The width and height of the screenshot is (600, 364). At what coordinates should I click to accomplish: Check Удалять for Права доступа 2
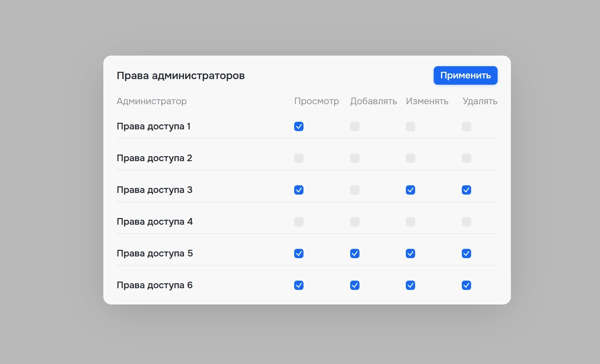(466, 158)
